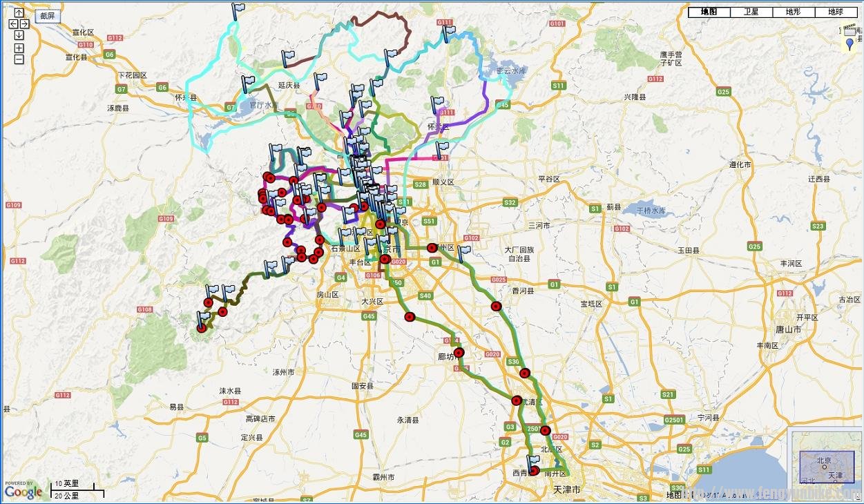Image resolution: width=864 pixels, height=504 pixels.
Task: Click the red waypoint dot near 廊坊
Action: click(x=459, y=353)
